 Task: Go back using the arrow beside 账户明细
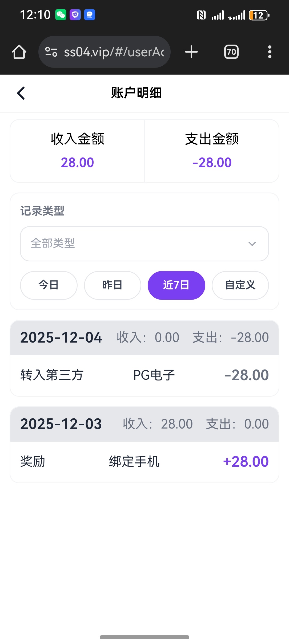[21, 93]
